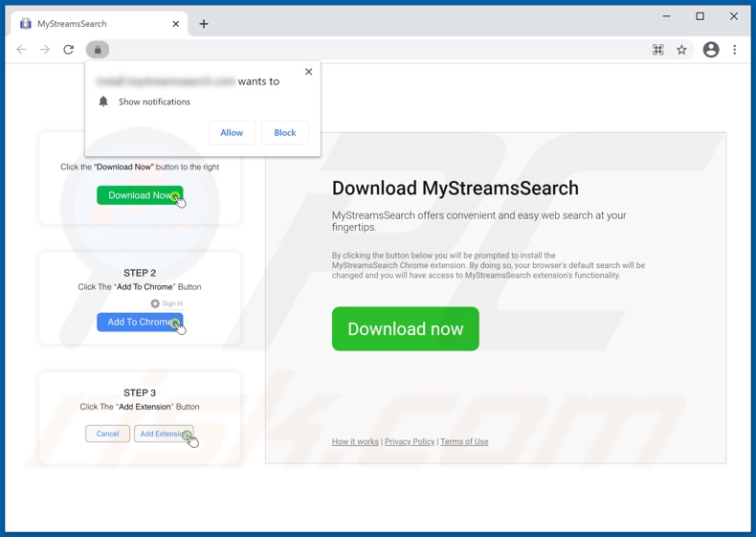Screen dimensions: 756x537
Task: Open a new browser tab
Action: (x=204, y=24)
